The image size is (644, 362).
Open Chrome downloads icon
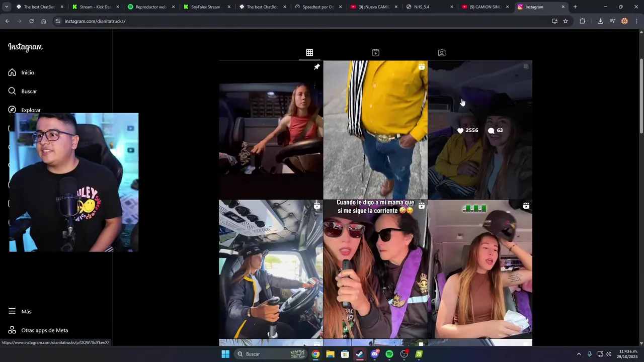click(600, 21)
